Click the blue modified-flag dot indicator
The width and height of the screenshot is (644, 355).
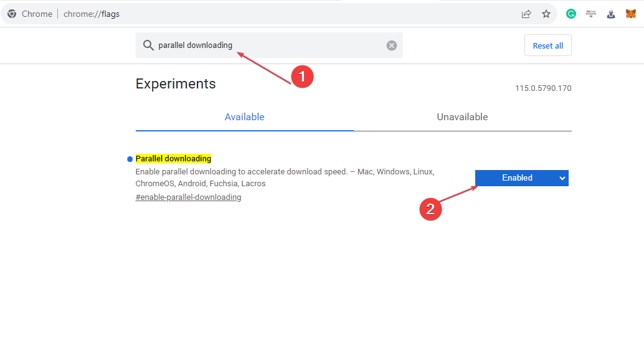[130, 159]
